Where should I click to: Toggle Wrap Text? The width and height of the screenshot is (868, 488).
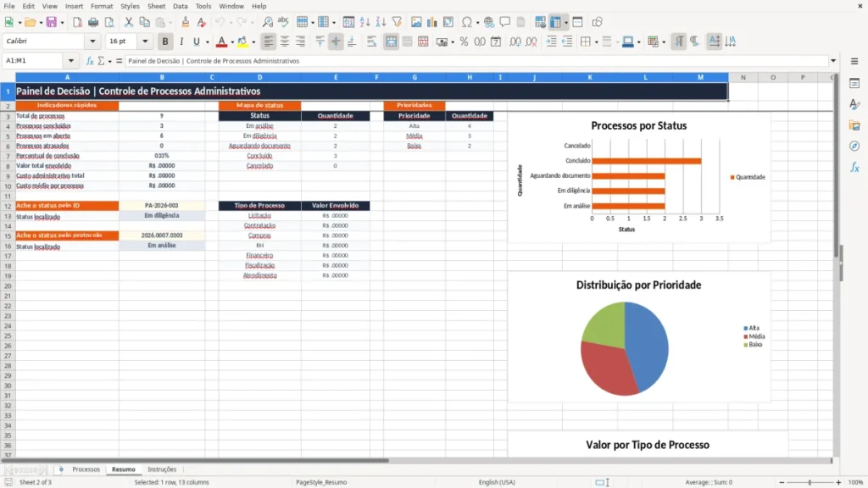pyautogui.click(x=371, y=42)
